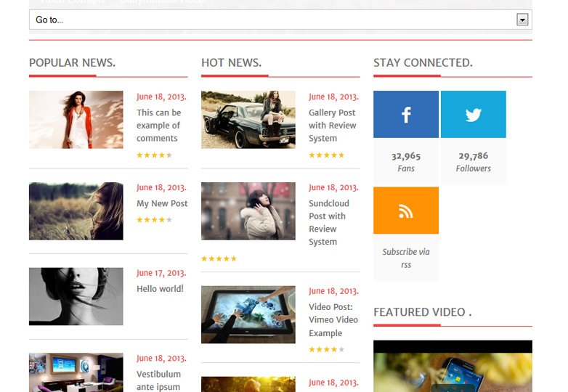Click the orange RSS feed icon
The image size is (568, 392).
[406, 211]
